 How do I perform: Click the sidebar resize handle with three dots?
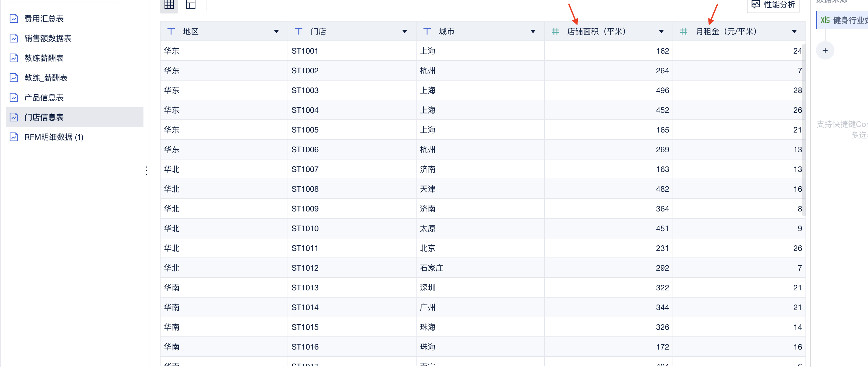(146, 171)
